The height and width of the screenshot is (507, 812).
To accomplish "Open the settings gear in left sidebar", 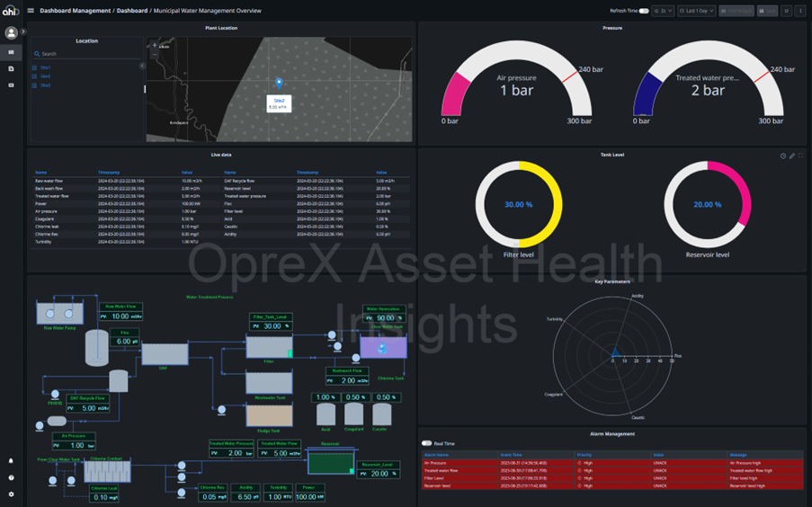I will click(12, 494).
